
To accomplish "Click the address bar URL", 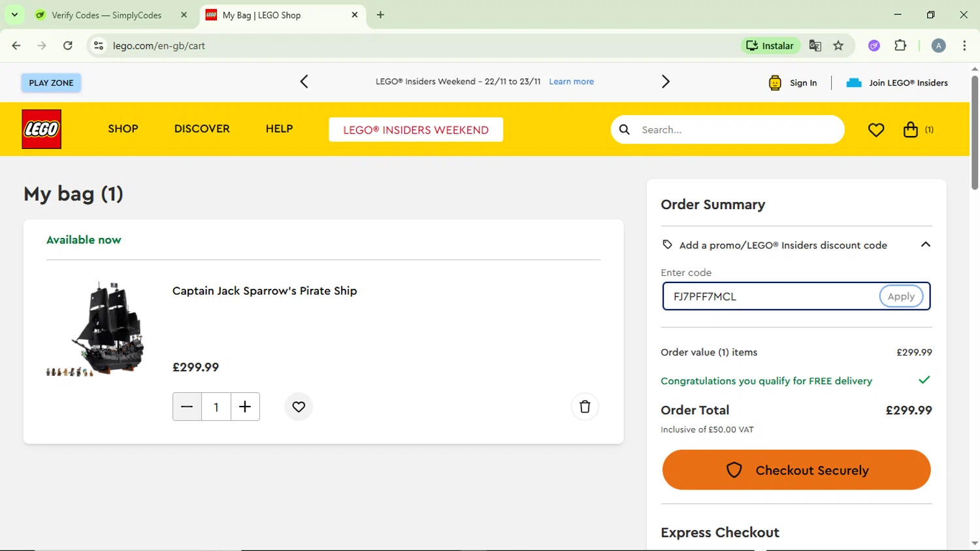I will pyautogui.click(x=159, y=46).
